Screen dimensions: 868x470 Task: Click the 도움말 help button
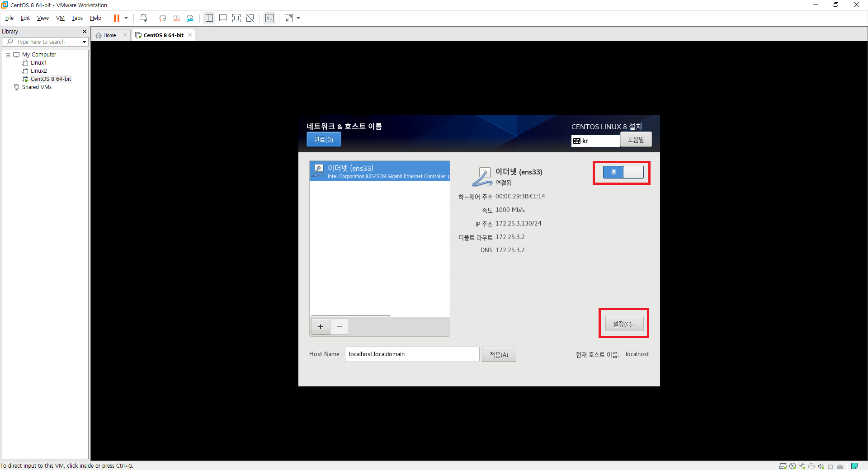(636, 140)
